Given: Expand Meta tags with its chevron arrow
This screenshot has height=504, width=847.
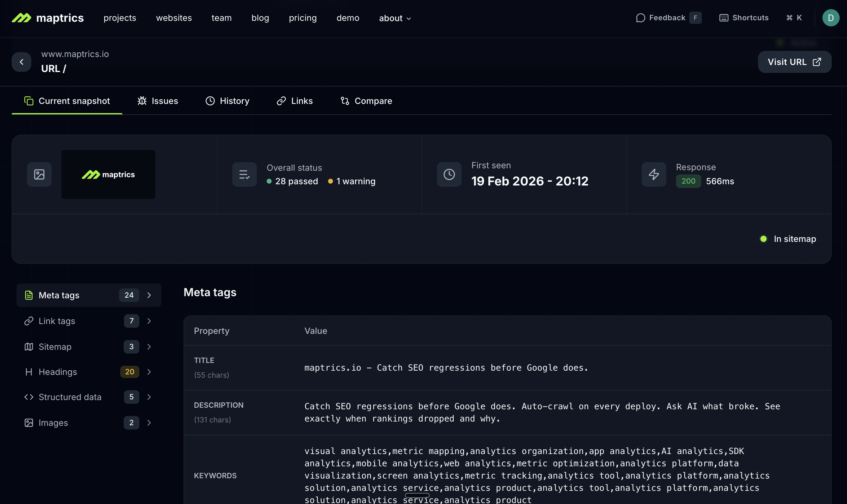Looking at the screenshot, I should coord(149,295).
